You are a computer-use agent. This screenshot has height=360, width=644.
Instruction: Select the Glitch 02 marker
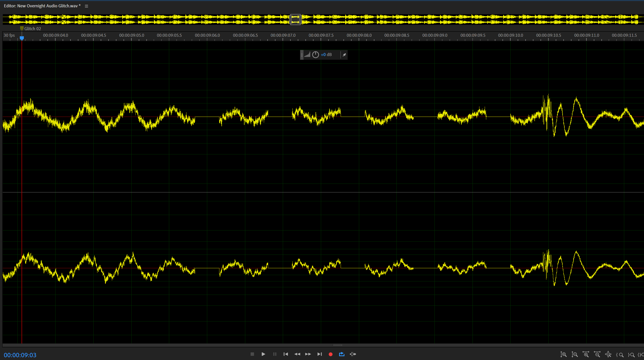click(22, 28)
